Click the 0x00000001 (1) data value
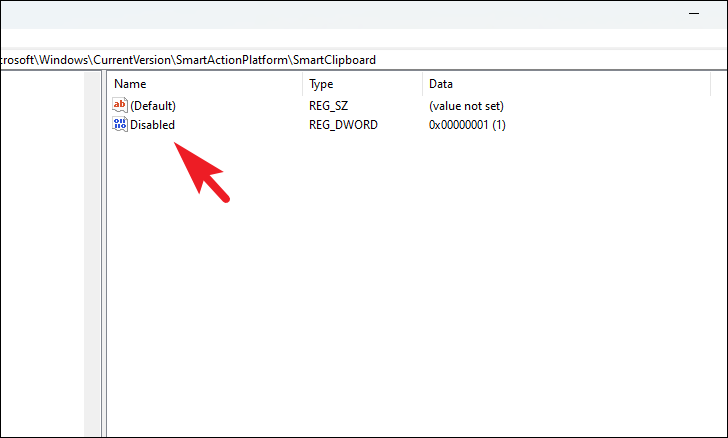728x438 pixels. [467, 125]
